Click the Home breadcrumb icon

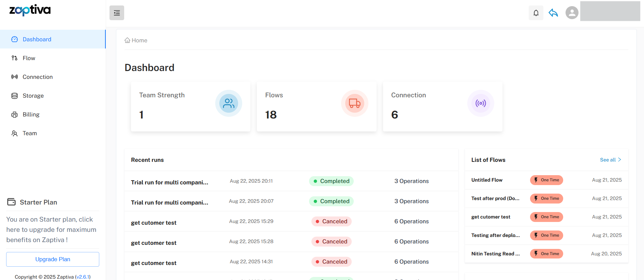127,40
